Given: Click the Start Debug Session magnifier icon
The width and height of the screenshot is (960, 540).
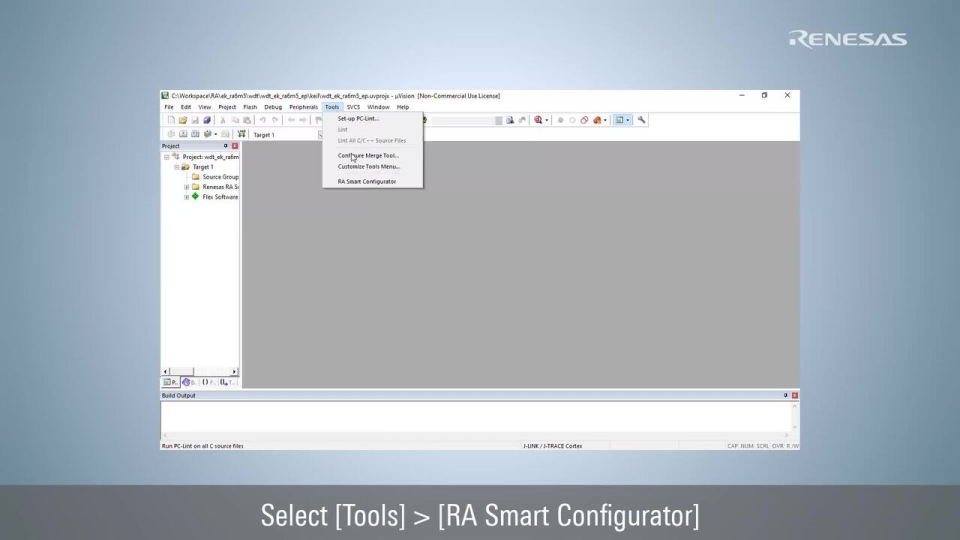Looking at the screenshot, I should (x=538, y=120).
